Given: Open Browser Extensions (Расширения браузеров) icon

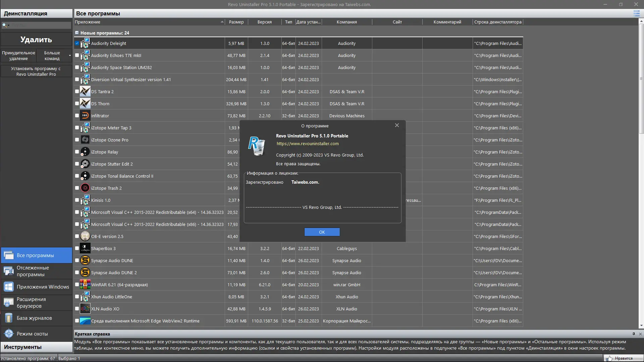Looking at the screenshot, I should (x=9, y=302).
